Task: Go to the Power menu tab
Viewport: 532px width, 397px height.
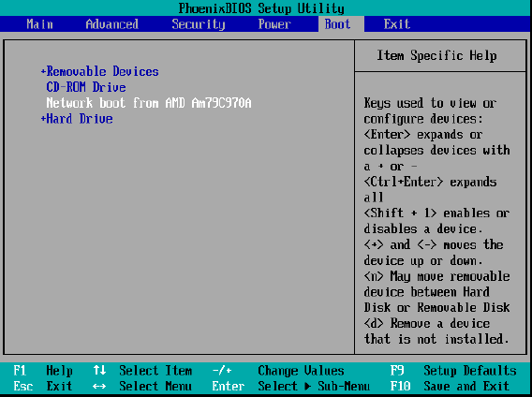Action: tap(274, 24)
